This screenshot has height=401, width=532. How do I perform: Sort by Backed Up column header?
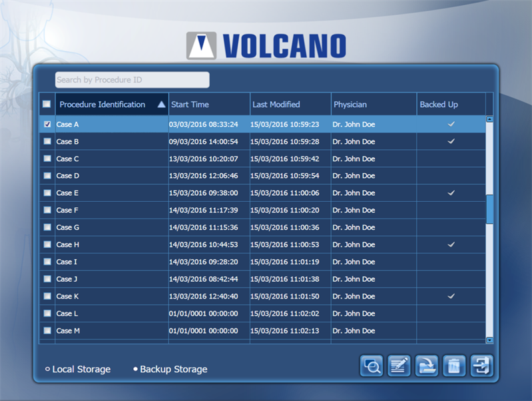click(451, 104)
